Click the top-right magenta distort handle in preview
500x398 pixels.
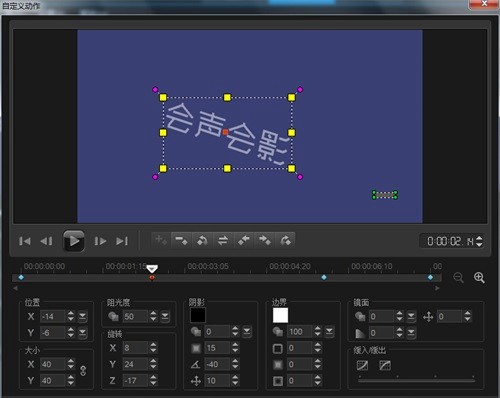300,89
